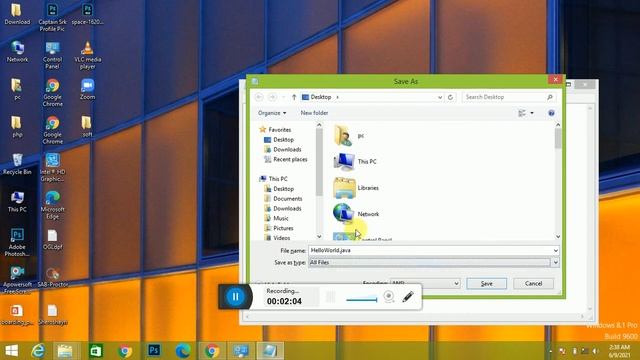Select the Download folder on the desktop
This screenshot has height=360, width=640.
[x=17, y=14]
